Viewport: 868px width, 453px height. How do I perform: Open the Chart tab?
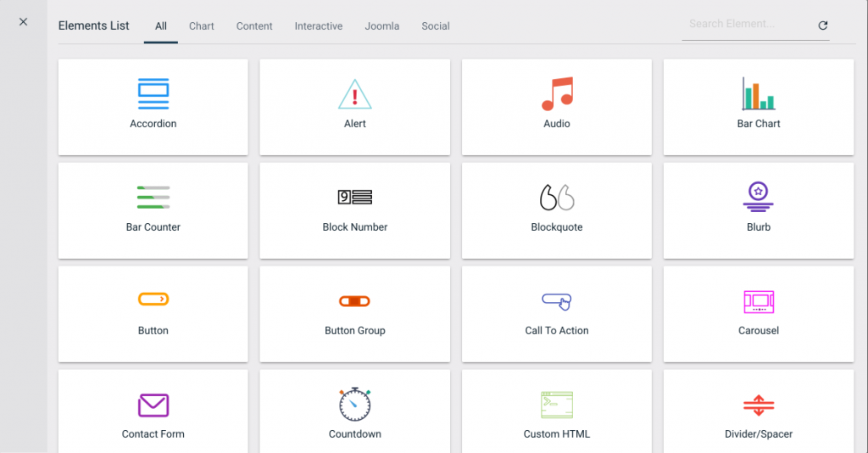202,26
